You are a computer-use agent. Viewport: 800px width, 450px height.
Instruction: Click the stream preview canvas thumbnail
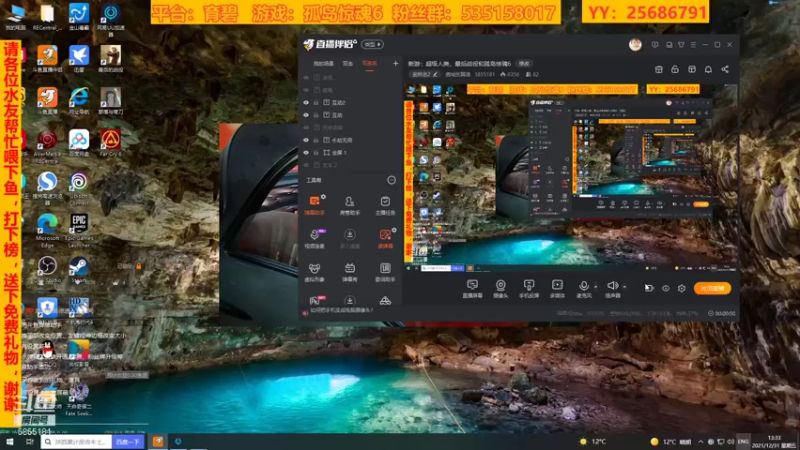click(571, 178)
